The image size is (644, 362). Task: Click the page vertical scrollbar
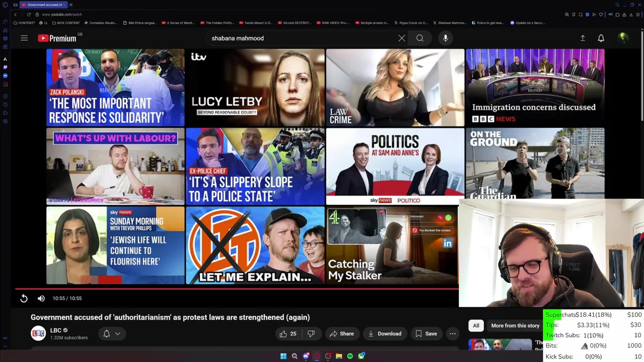[642, 75]
